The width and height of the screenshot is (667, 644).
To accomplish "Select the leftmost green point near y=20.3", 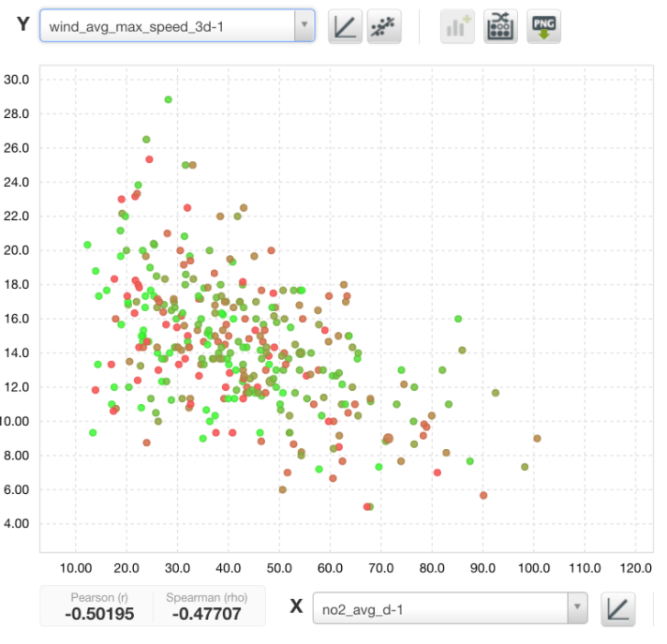I will pos(87,245).
